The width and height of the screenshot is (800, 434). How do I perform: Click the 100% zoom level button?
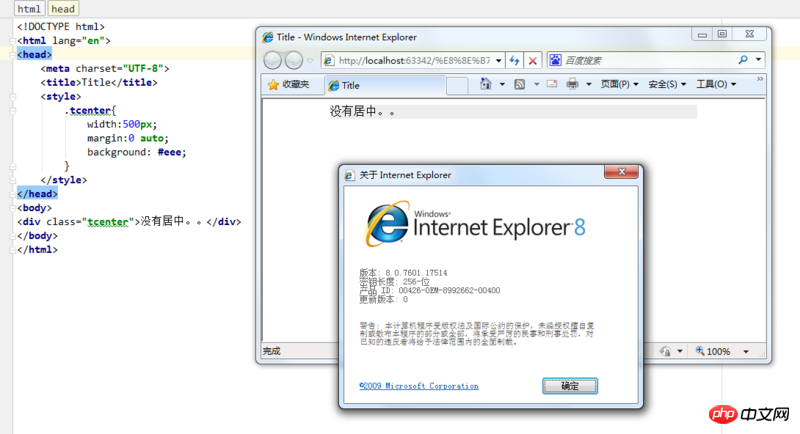coord(713,351)
